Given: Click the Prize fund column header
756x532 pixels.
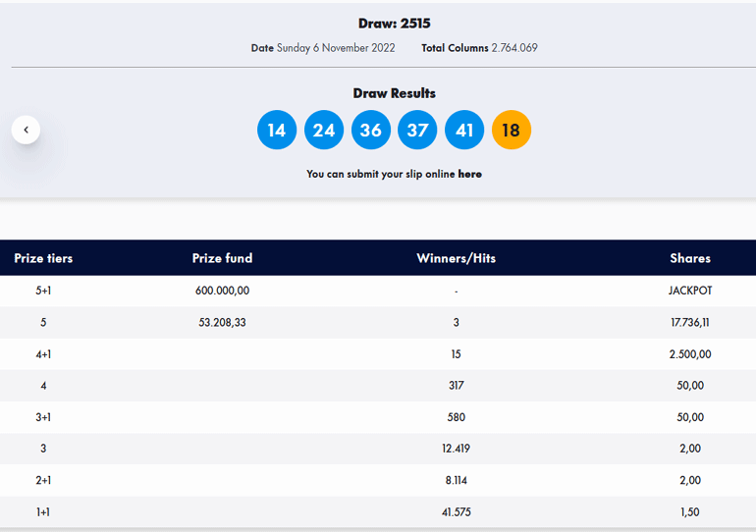Looking at the screenshot, I should [222, 258].
